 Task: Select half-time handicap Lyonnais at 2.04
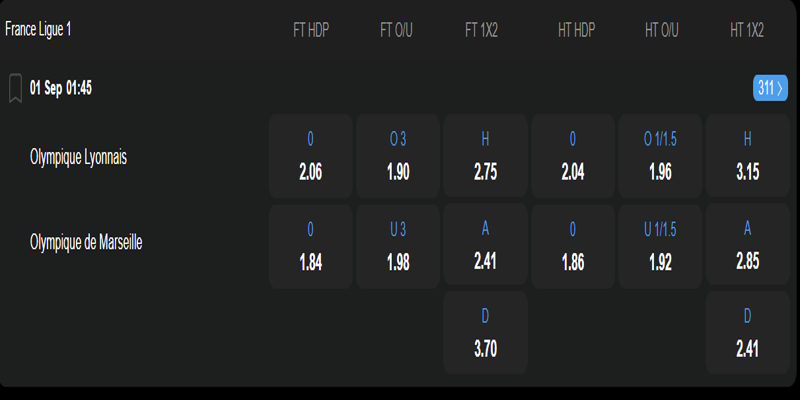pos(573,156)
